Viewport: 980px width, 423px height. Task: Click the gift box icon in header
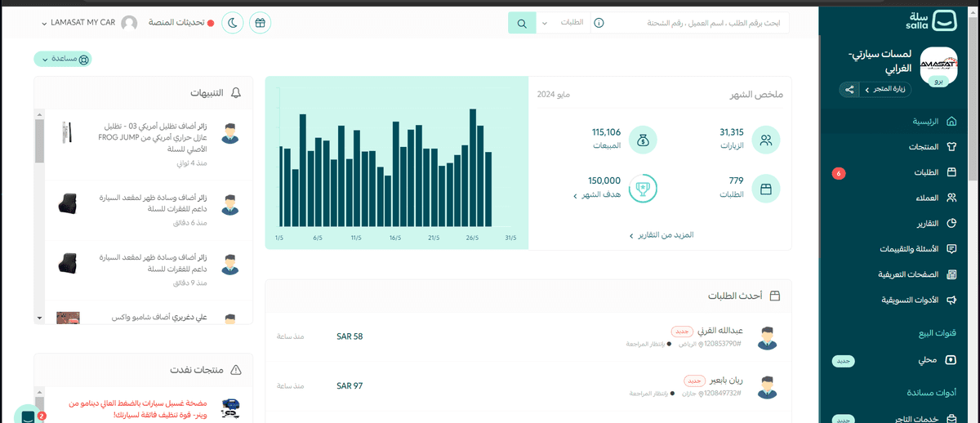(x=260, y=23)
